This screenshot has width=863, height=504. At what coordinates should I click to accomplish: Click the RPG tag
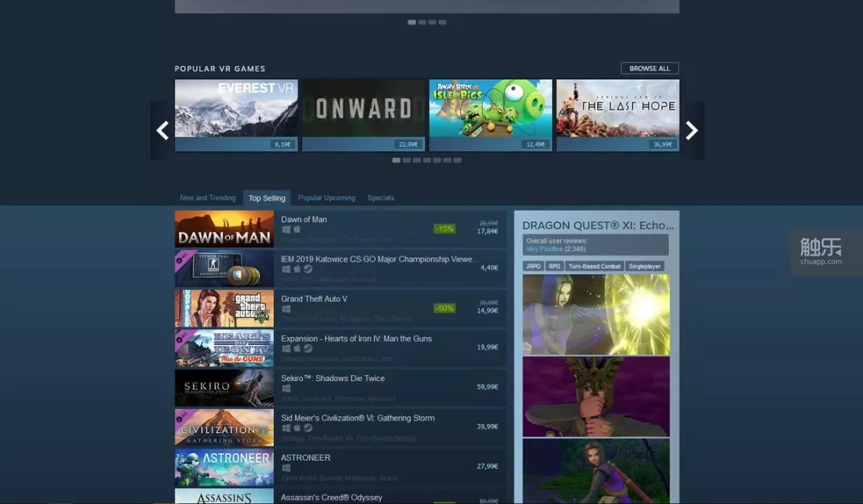tap(555, 266)
